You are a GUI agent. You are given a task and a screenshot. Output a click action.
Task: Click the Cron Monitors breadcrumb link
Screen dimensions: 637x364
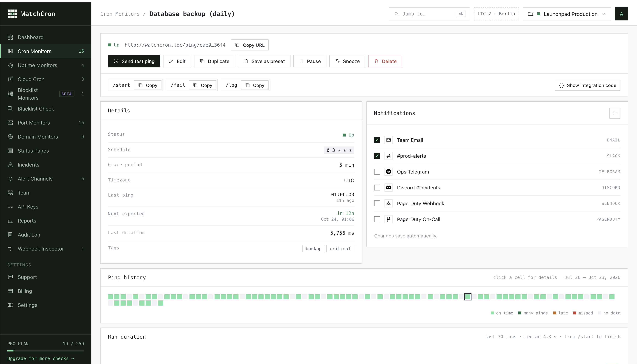[120, 14]
